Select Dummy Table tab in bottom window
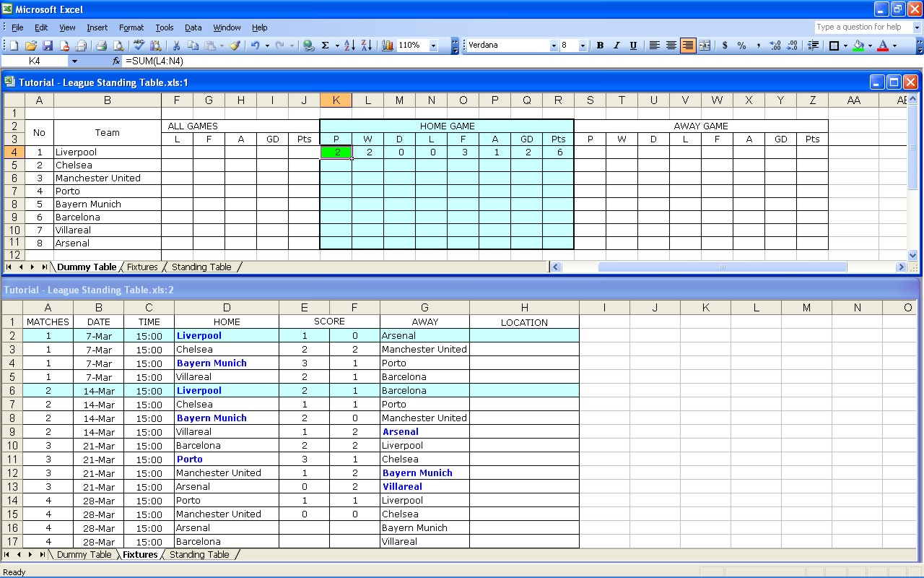The image size is (924, 578). point(84,555)
